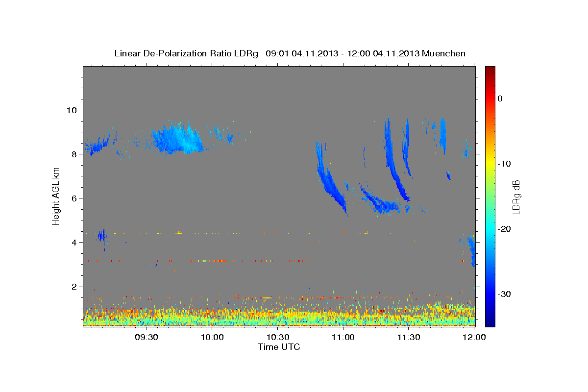Click the small blue echo at 4 km near 09:10
588x392 pixels.
[x=102, y=237]
